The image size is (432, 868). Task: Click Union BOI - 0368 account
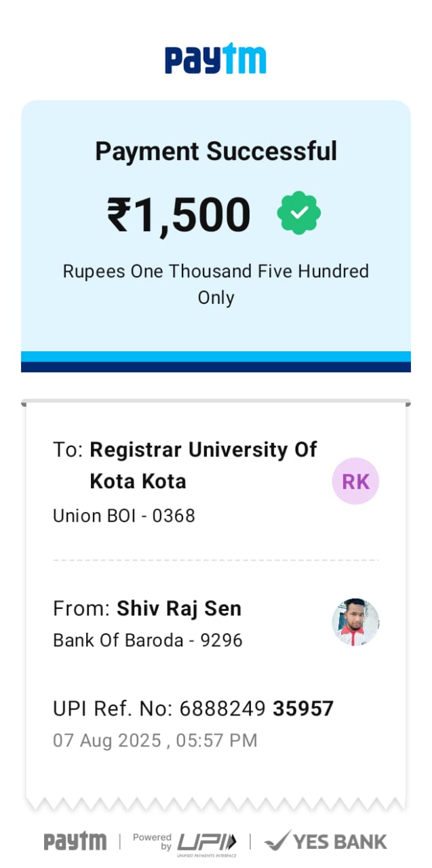click(124, 516)
